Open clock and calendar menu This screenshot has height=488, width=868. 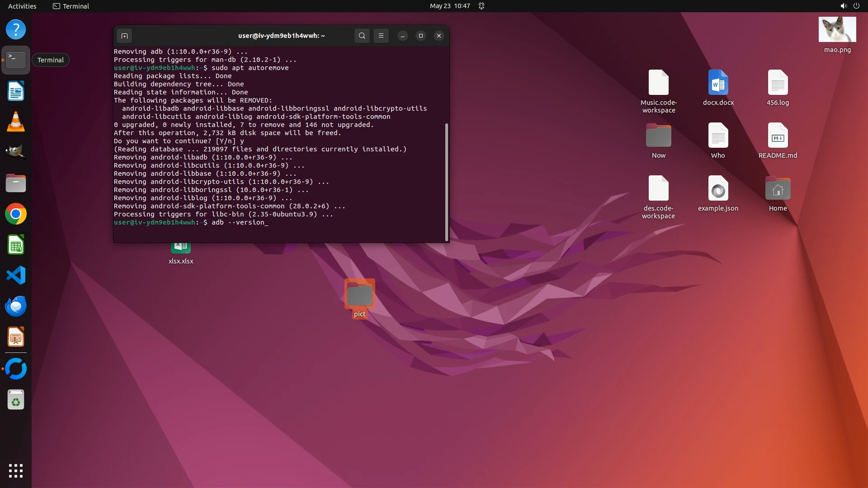[x=449, y=6]
